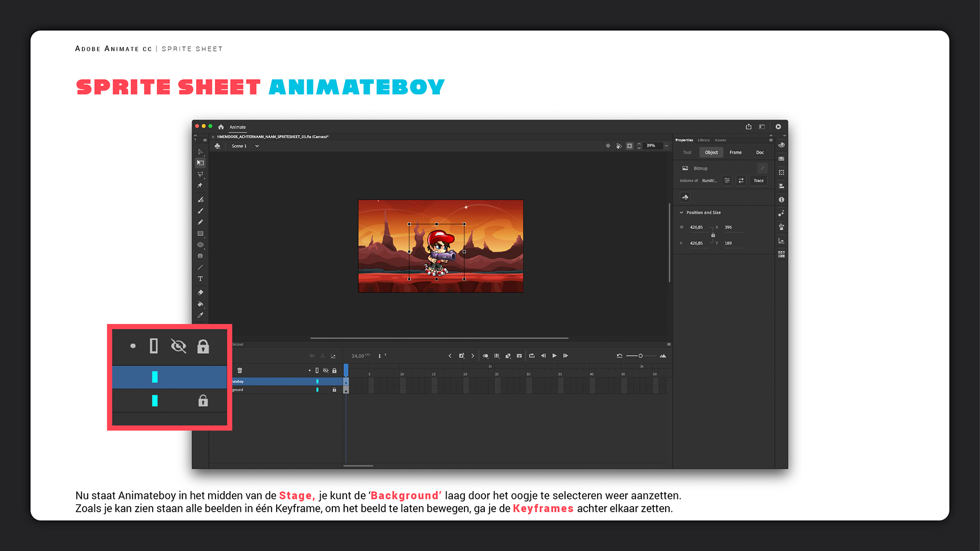This screenshot has width=980, height=551.
Task: Unlock the Background layer lock
Action: pyautogui.click(x=334, y=390)
